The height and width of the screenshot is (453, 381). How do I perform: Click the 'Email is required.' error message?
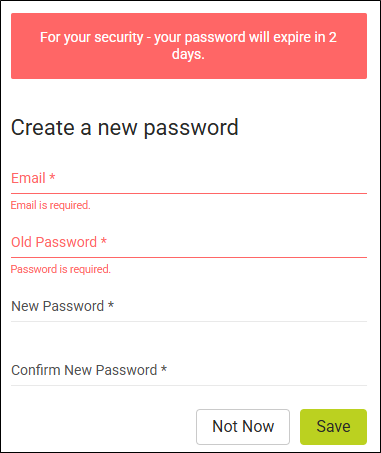(51, 205)
